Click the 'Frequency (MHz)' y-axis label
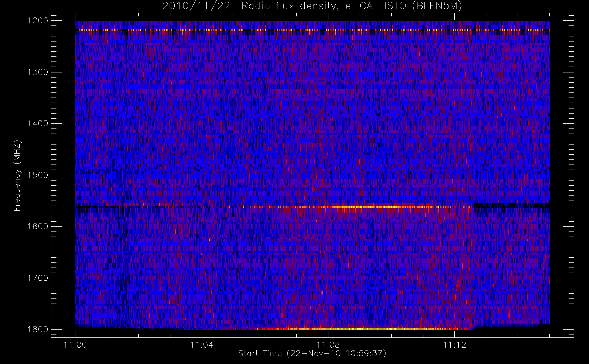Screen dimensions: 589x364 click(17, 175)
